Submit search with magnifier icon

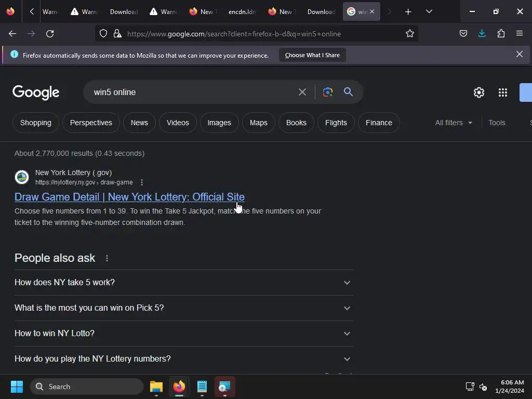(x=348, y=92)
